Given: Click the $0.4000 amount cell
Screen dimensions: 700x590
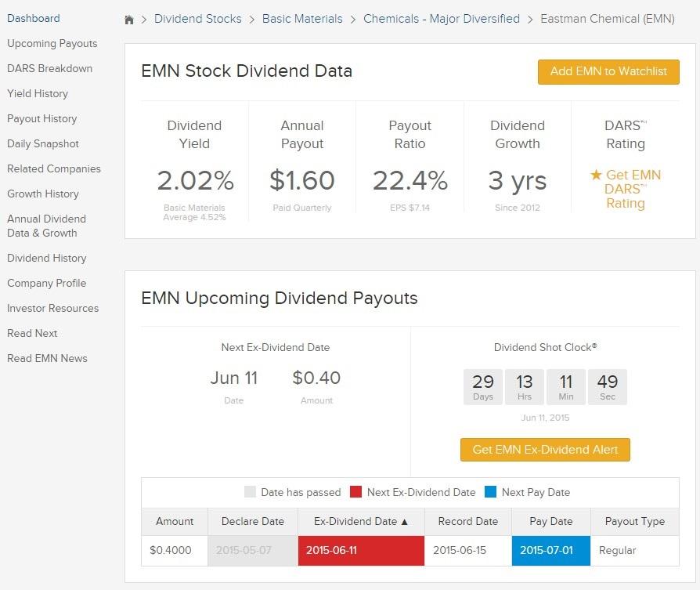Looking at the screenshot, I should click(175, 550).
